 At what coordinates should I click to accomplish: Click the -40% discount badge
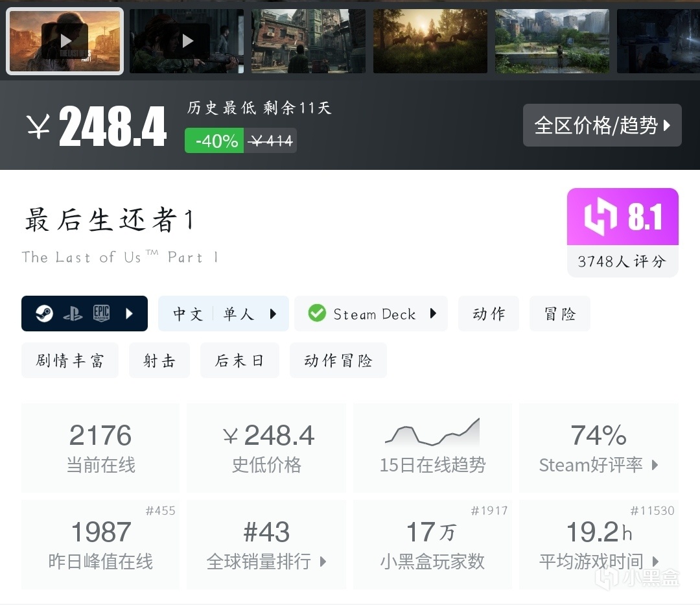[x=215, y=141]
